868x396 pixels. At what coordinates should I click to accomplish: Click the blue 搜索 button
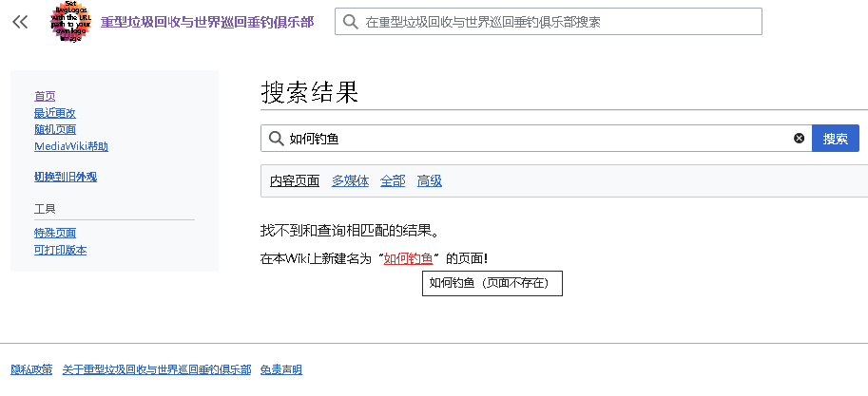836,139
